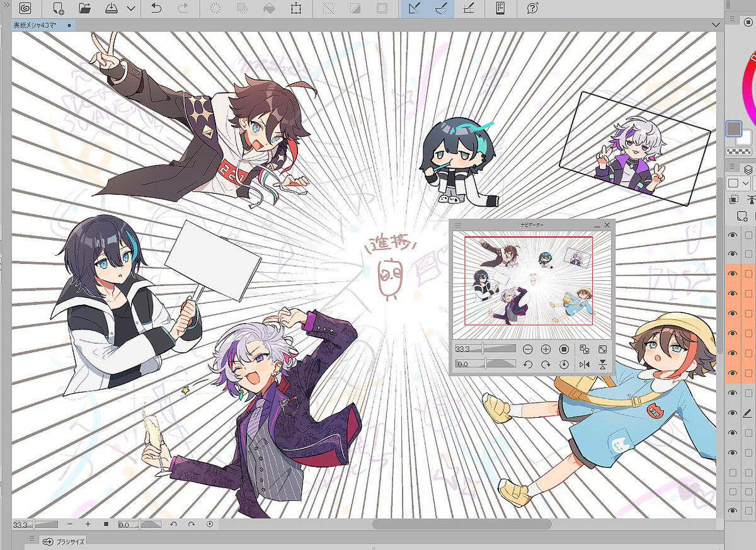Open the smartphone connection icon
The width and height of the screenshot is (756, 550).
(x=500, y=8)
